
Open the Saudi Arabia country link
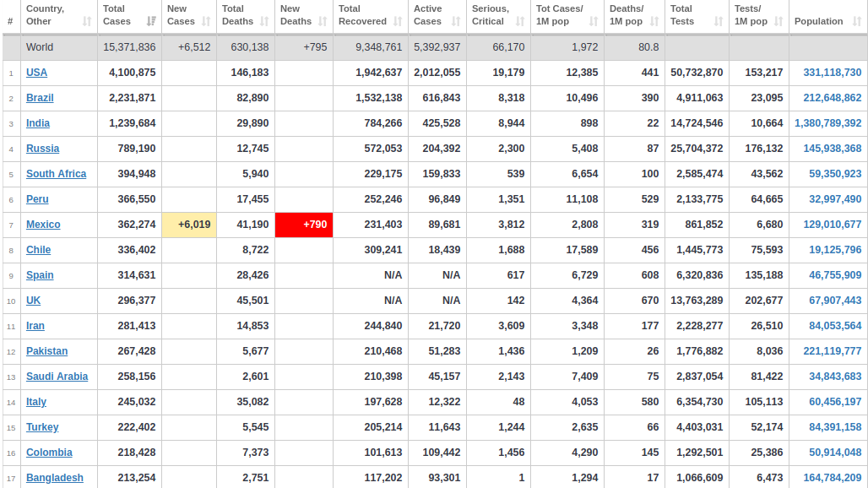pyautogui.click(x=57, y=377)
